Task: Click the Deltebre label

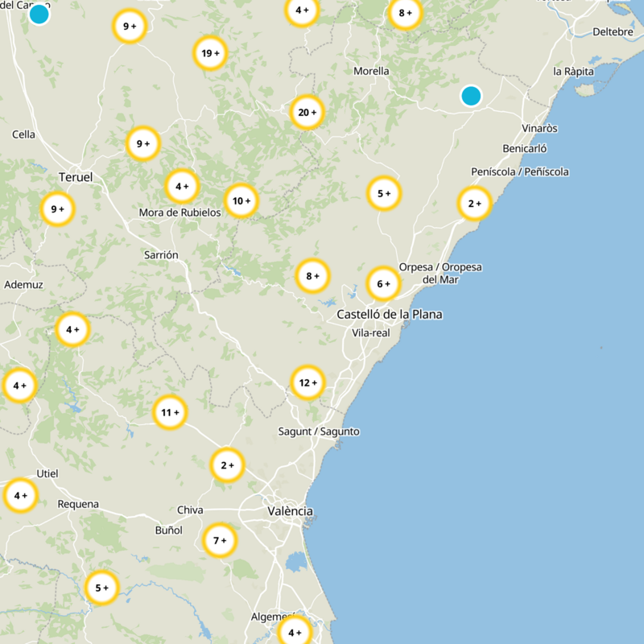Action: point(613,32)
